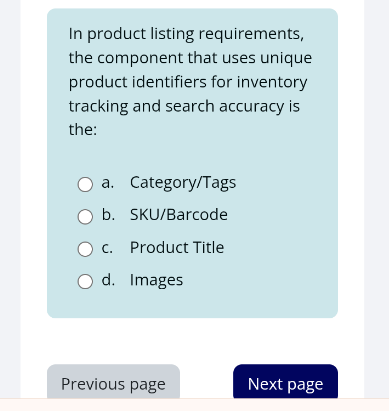Select the radio circle beside option a
The width and height of the screenshot is (389, 411).
85,184
